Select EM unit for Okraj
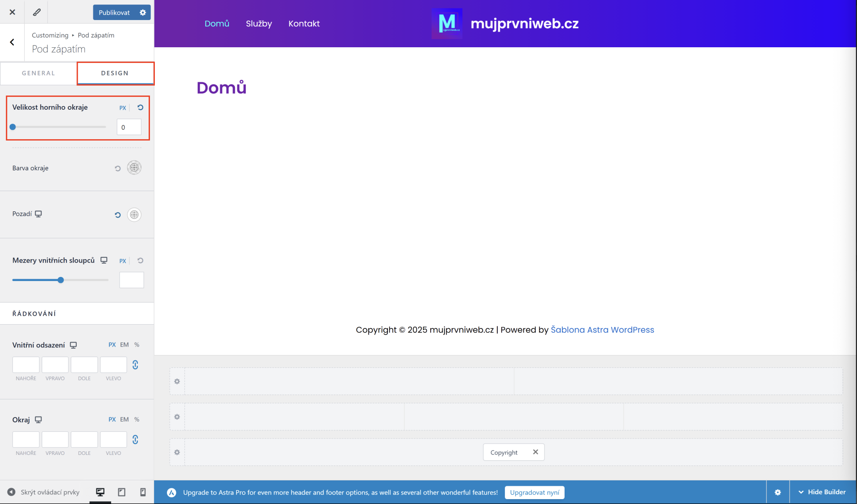 (x=124, y=419)
